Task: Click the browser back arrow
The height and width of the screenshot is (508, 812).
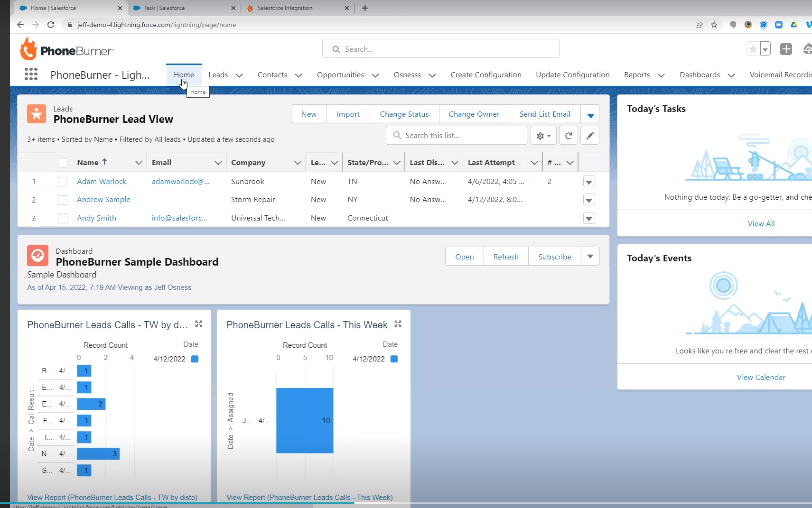Action: [20, 25]
